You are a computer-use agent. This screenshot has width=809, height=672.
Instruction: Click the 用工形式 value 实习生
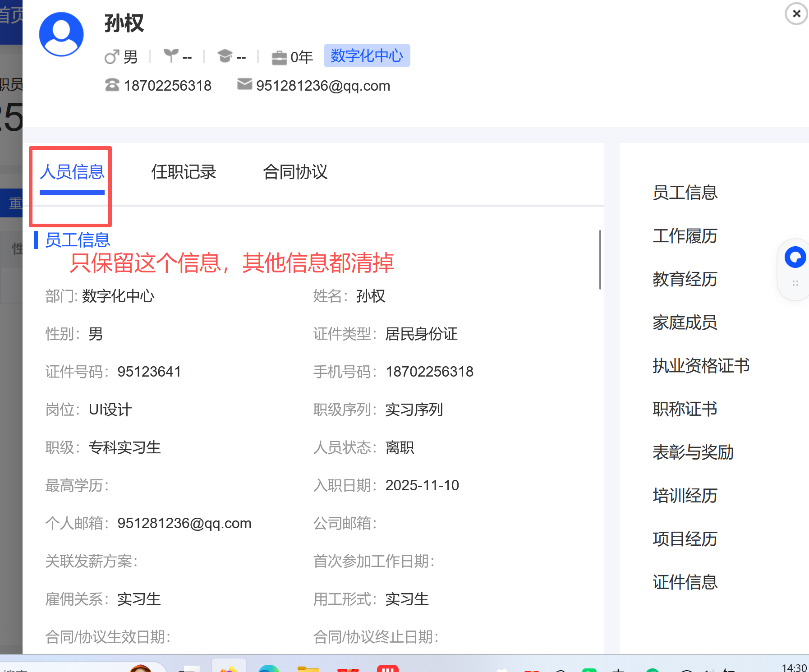(x=407, y=599)
